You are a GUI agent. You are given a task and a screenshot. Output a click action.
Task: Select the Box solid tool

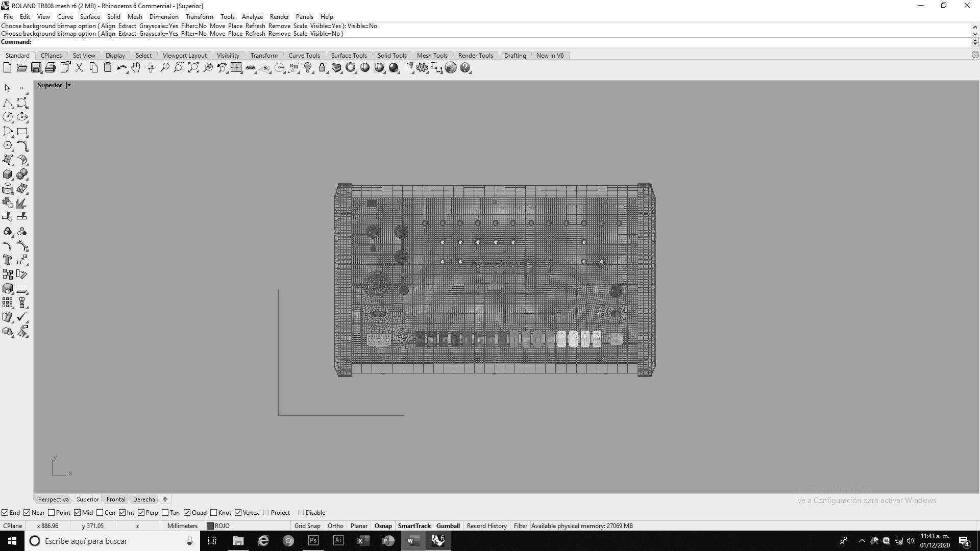[x=8, y=174]
